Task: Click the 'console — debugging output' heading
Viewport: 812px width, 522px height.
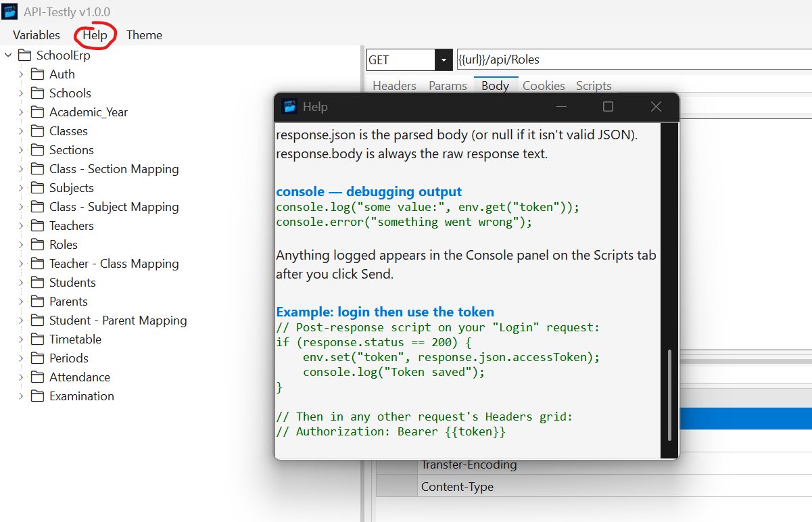Action: pos(369,191)
